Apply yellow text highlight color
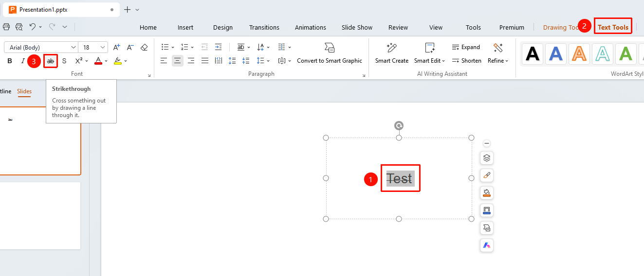644x276 pixels. coord(117,61)
